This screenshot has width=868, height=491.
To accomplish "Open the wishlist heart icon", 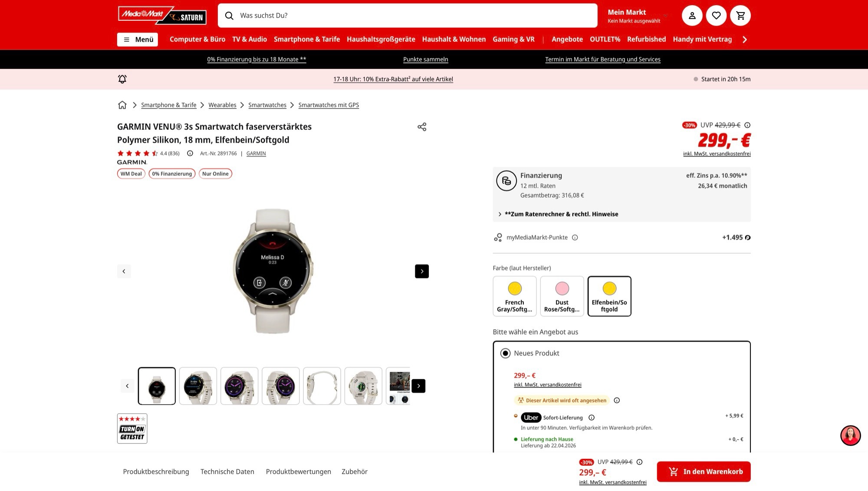I will tap(716, 16).
